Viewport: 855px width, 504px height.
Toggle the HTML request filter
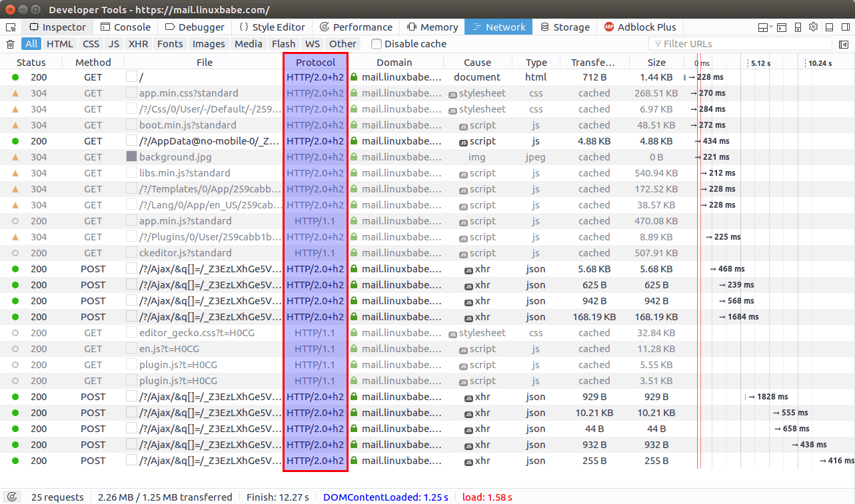[x=60, y=44]
